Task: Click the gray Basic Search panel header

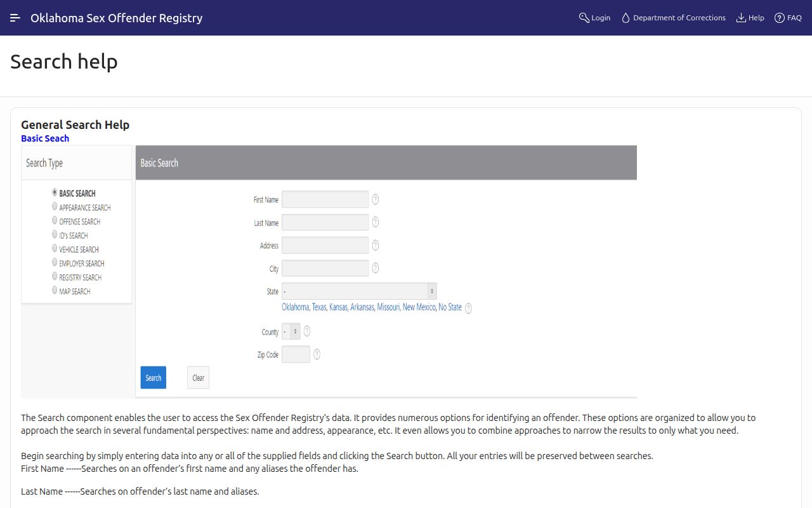Action: pyautogui.click(x=386, y=163)
